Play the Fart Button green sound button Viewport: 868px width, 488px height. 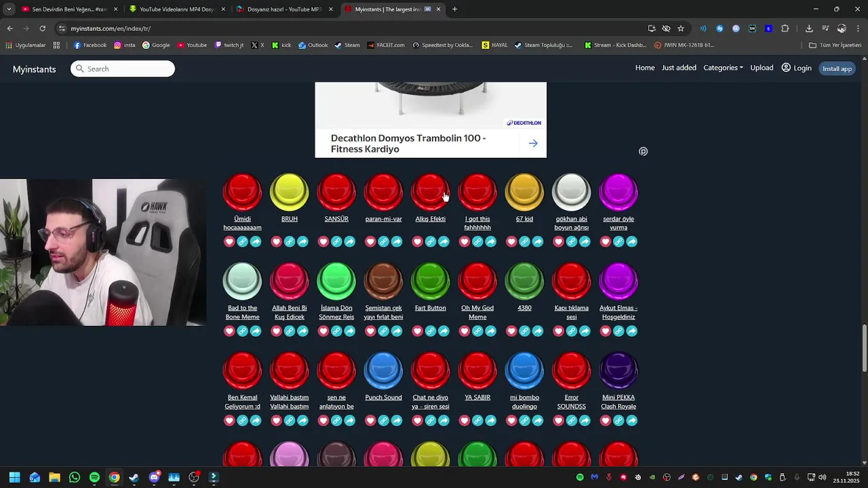[431, 281]
